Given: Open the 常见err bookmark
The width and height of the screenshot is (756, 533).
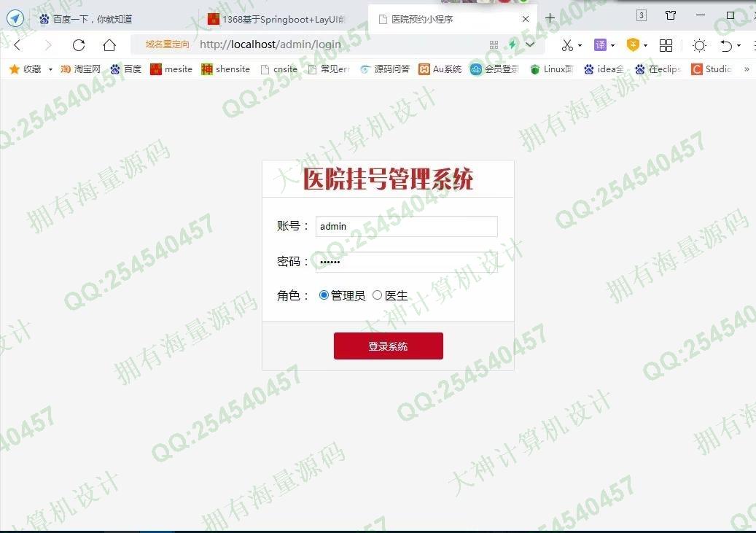Looking at the screenshot, I should point(329,69).
